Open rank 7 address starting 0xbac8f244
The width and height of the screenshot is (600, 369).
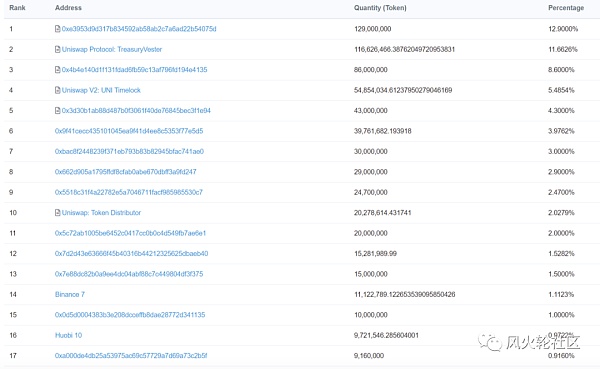129,151
